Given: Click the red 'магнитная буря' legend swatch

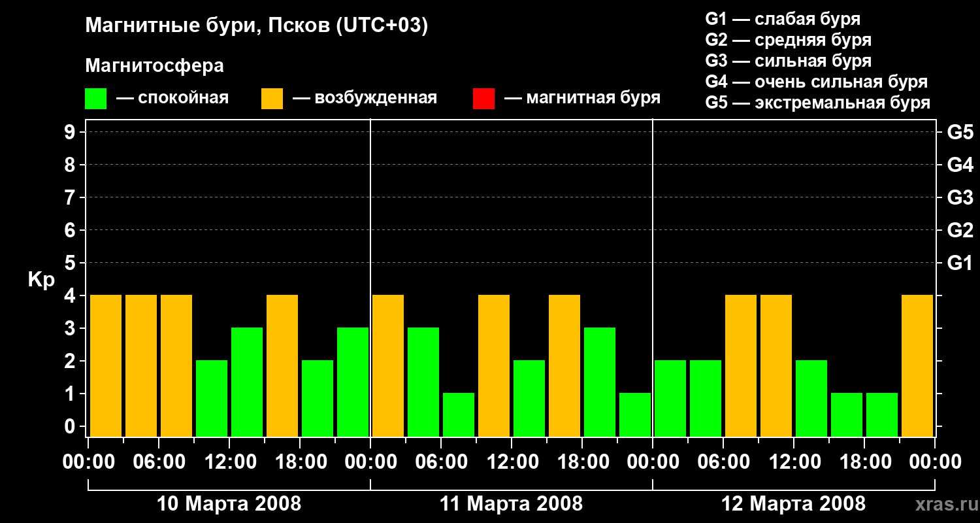Looking at the screenshot, I should pyautogui.click(x=483, y=99).
